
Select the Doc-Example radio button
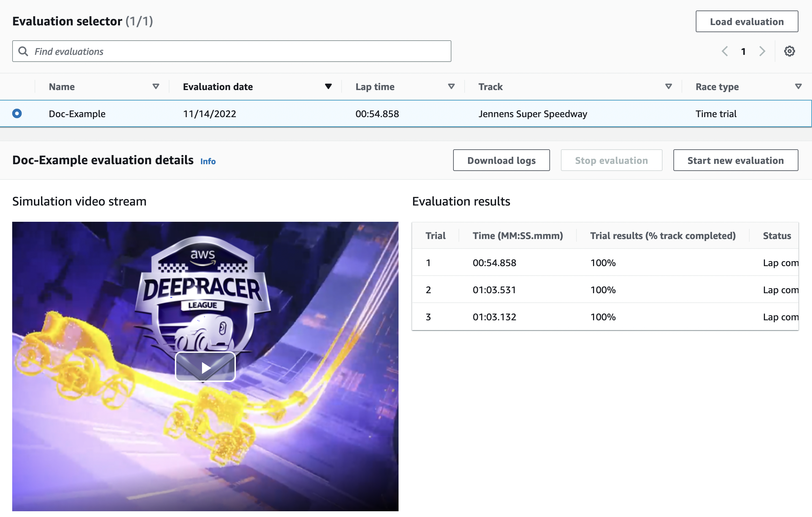[17, 114]
